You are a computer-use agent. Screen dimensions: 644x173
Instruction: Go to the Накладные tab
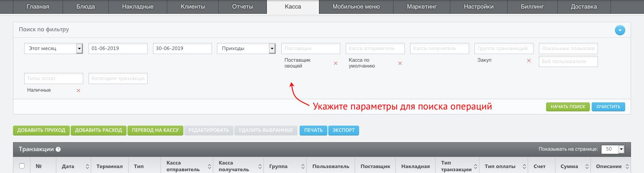138,7
